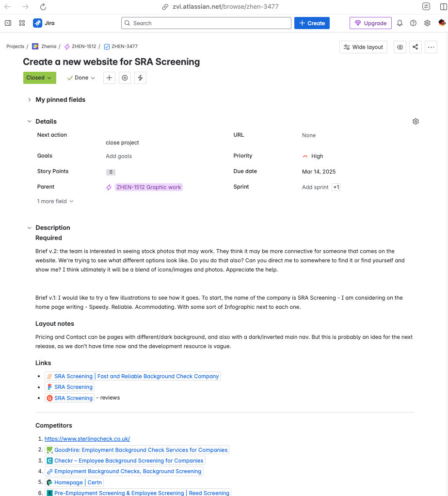
Task: Open Reed Screening pre-employment link
Action: [138, 493]
